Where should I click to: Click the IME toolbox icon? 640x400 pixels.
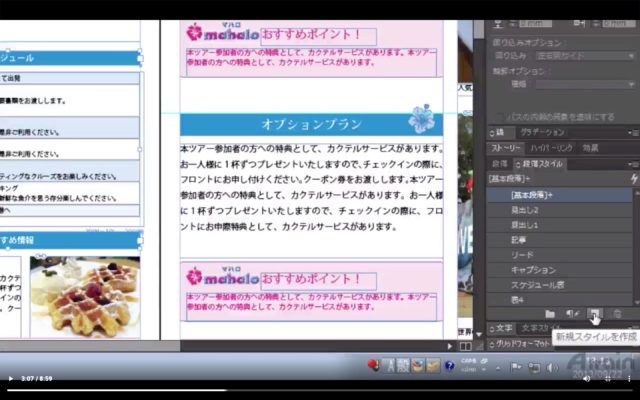(x=418, y=366)
